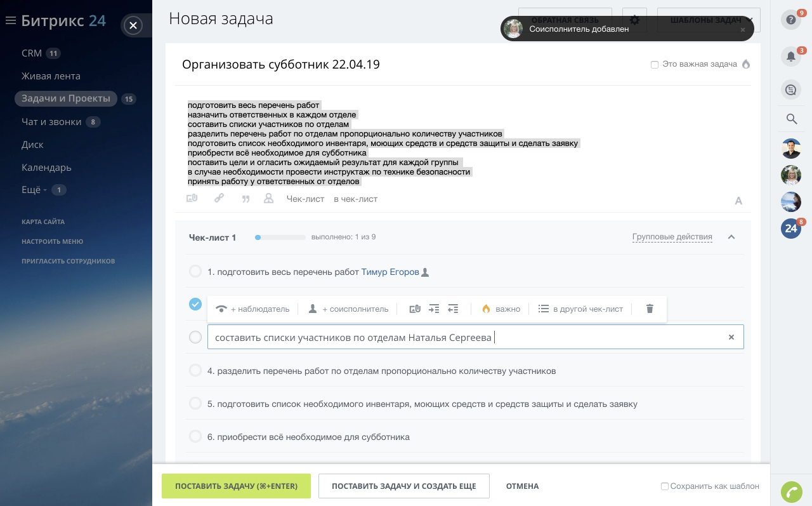Click the link icon in editor toolbar
Image resolution: width=812 pixels, height=506 pixels.
[219, 198]
